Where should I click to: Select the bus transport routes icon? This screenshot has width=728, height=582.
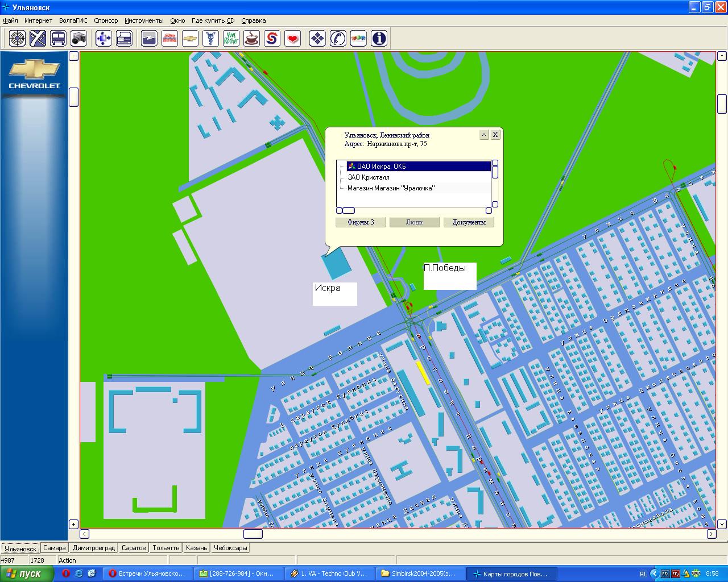point(58,38)
